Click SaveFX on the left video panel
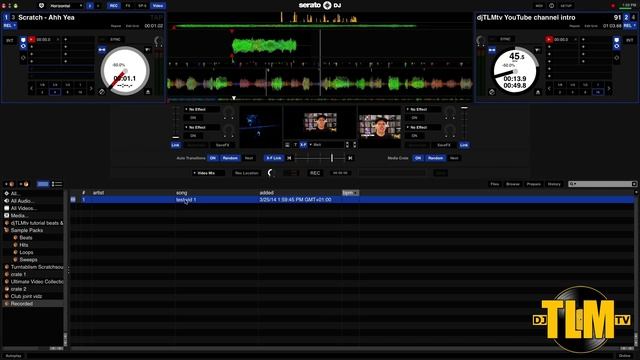This screenshot has width=640, height=360. coord(222,145)
